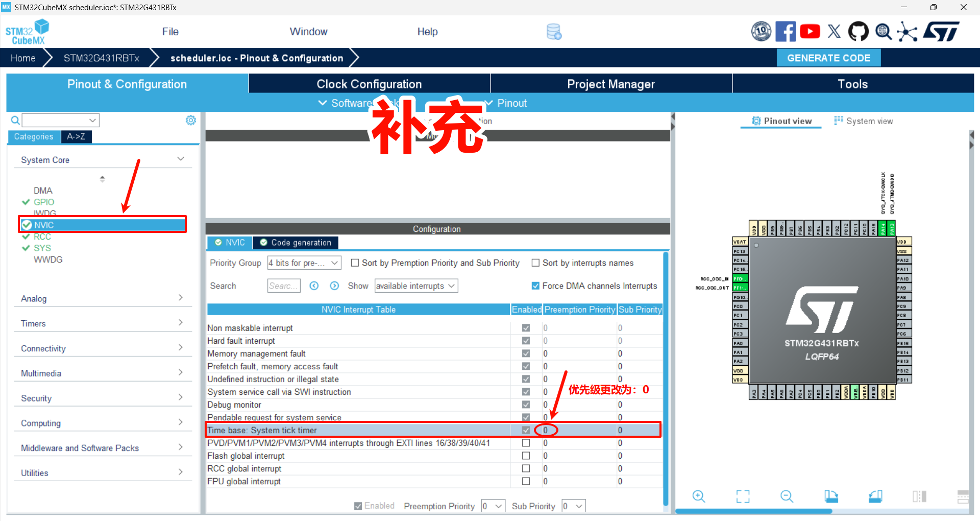Zoom out of the pinout view

(787, 496)
